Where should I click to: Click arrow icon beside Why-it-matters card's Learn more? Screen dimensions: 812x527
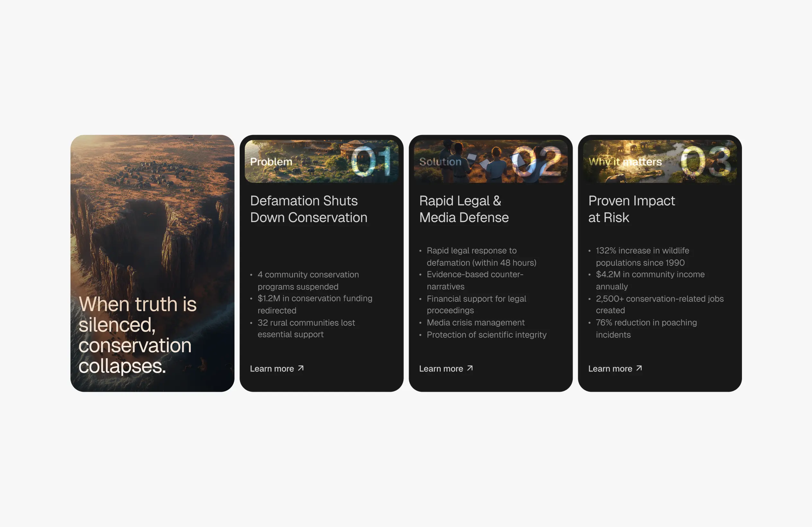(x=639, y=368)
